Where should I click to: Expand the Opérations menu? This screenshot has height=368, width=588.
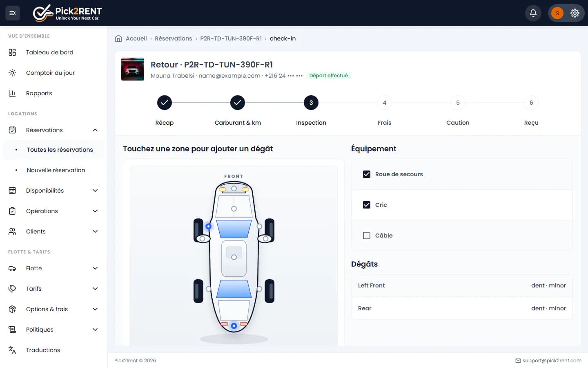coord(53,211)
